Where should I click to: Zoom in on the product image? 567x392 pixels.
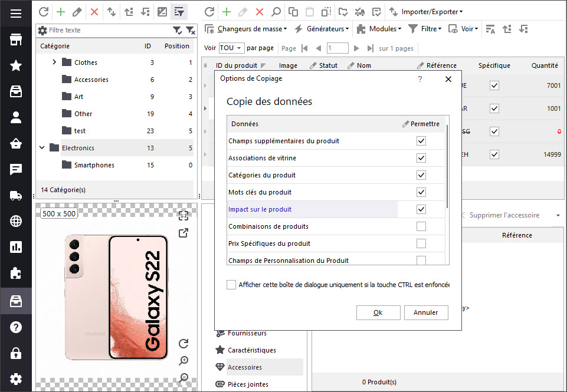(x=183, y=360)
